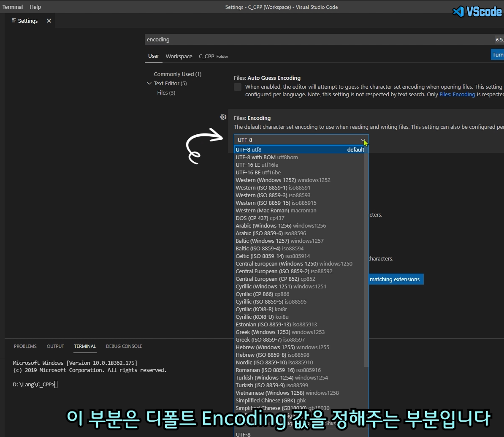Open the OUTPUT panel tab
The width and height of the screenshot is (504, 437).
[55, 346]
